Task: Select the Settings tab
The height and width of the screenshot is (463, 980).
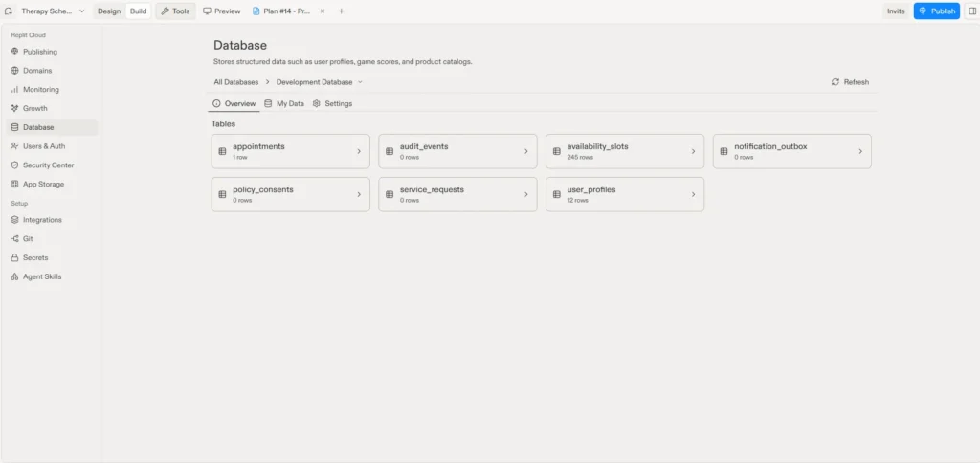Action: click(332, 103)
